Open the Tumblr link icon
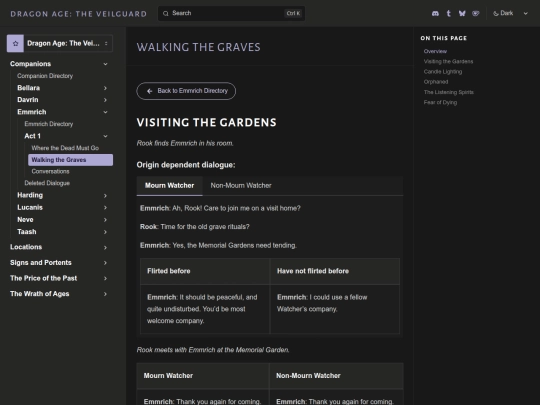The width and height of the screenshot is (540, 405). (449, 13)
